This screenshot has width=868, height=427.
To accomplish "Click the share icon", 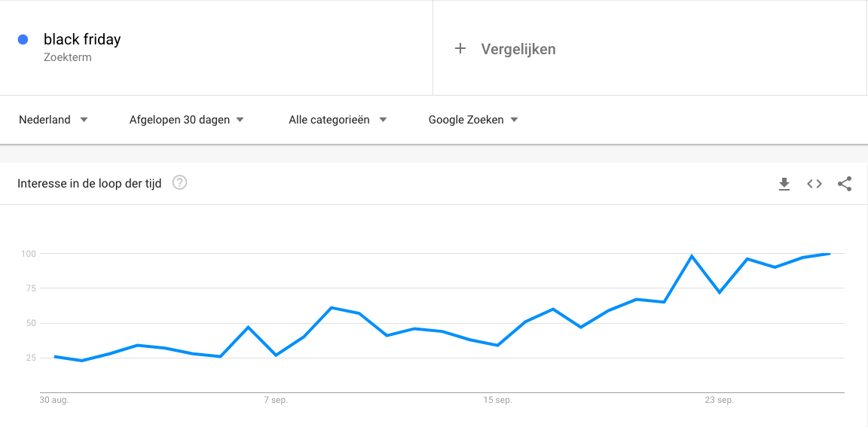I will point(845,184).
